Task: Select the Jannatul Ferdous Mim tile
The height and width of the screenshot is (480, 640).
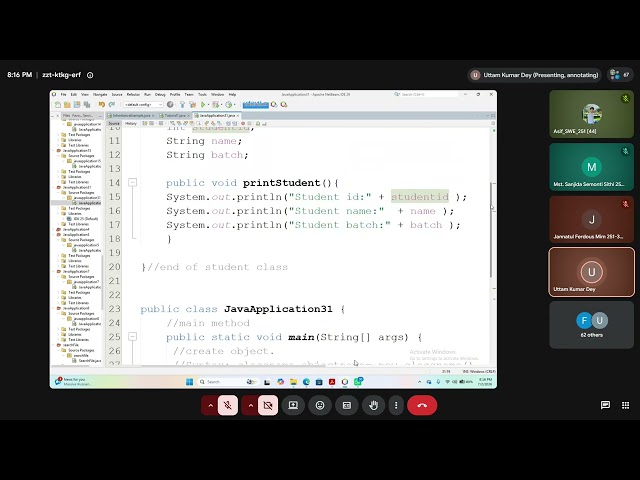Action: tap(591, 219)
